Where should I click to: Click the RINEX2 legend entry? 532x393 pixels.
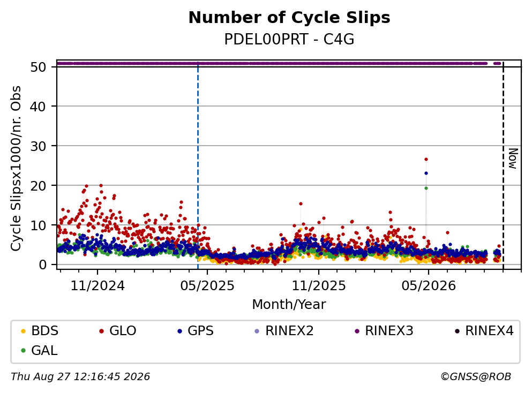284,330
